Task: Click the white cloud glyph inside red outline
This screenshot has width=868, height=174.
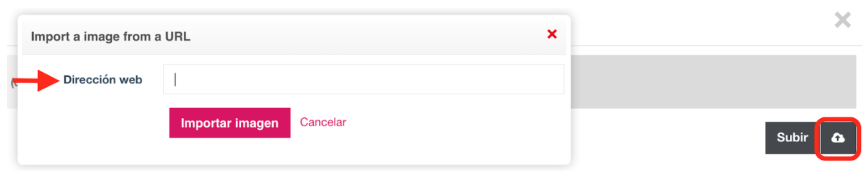Action: (838, 138)
